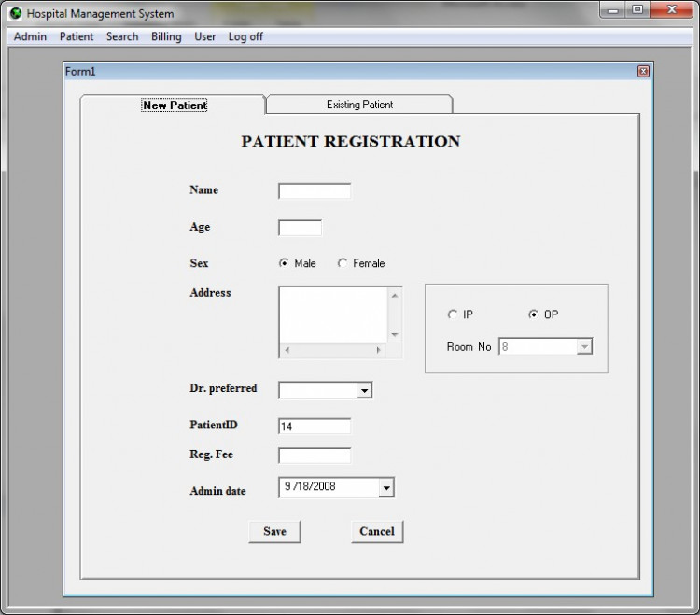Switch to the Existing Patient tab
Screen dimensions: 700x615
[360, 105]
